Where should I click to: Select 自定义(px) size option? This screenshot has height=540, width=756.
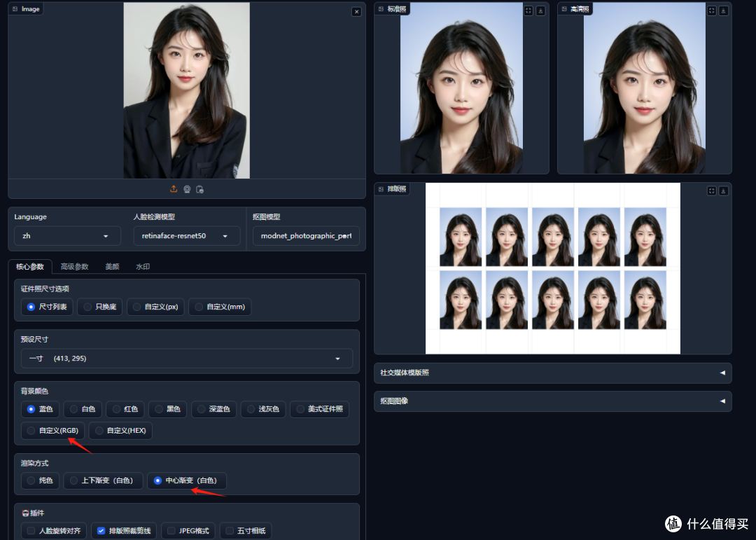click(x=155, y=306)
